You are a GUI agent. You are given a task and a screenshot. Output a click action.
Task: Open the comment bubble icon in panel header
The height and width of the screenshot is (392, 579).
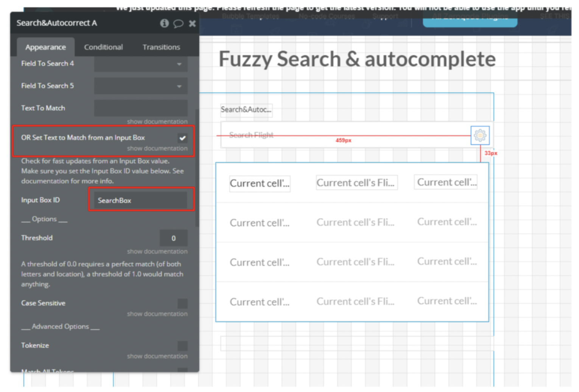click(178, 24)
